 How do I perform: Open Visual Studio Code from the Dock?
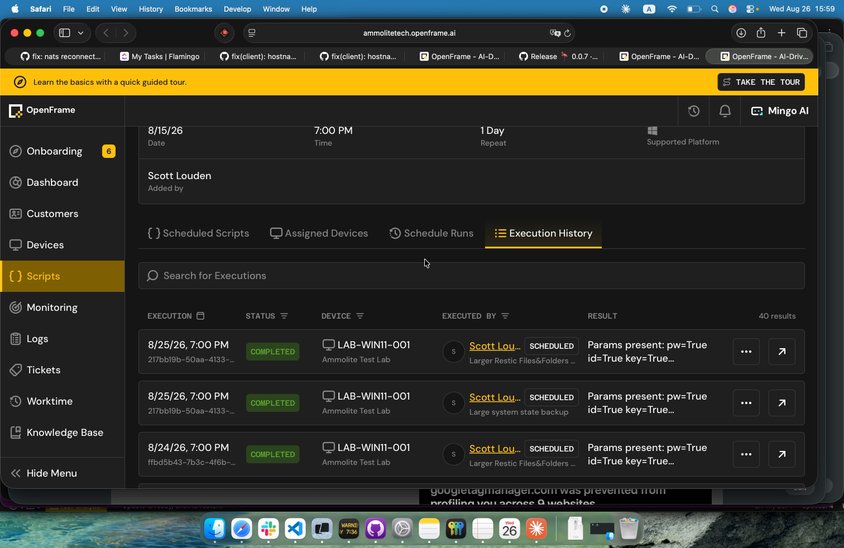pos(295,529)
